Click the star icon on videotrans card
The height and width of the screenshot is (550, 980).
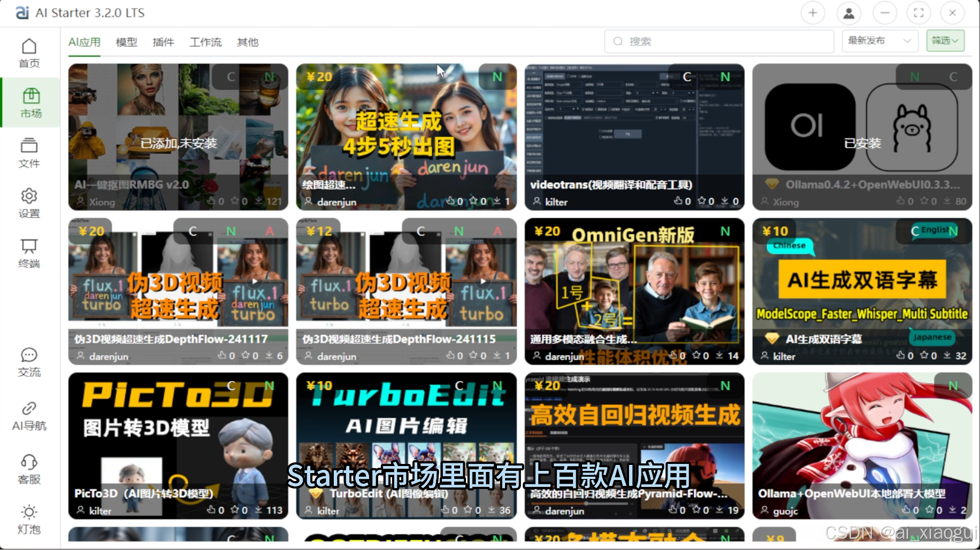click(702, 201)
